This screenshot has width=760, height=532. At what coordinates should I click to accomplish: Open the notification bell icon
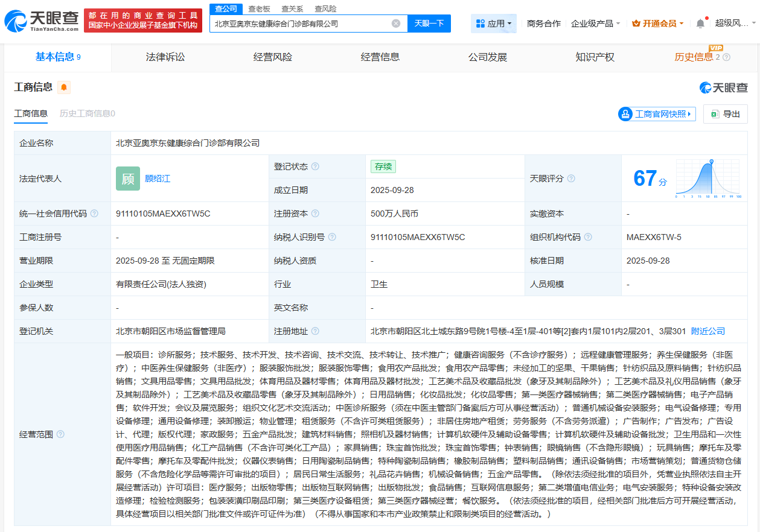click(x=699, y=22)
